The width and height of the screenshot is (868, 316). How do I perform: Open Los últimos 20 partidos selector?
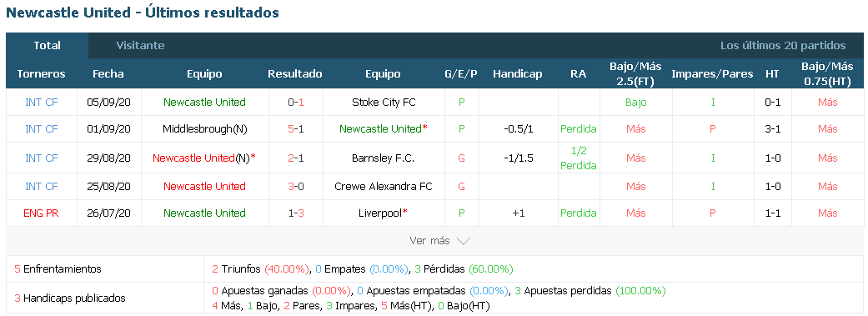[x=783, y=45]
